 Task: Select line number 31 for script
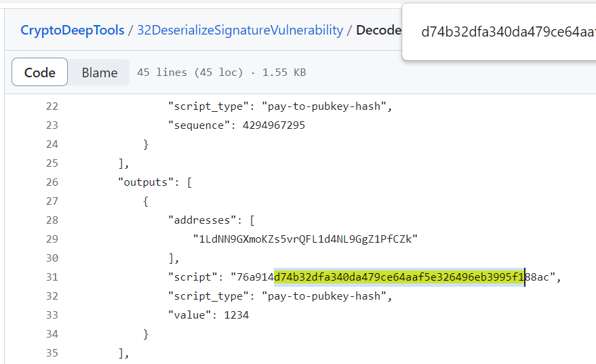tap(52, 277)
